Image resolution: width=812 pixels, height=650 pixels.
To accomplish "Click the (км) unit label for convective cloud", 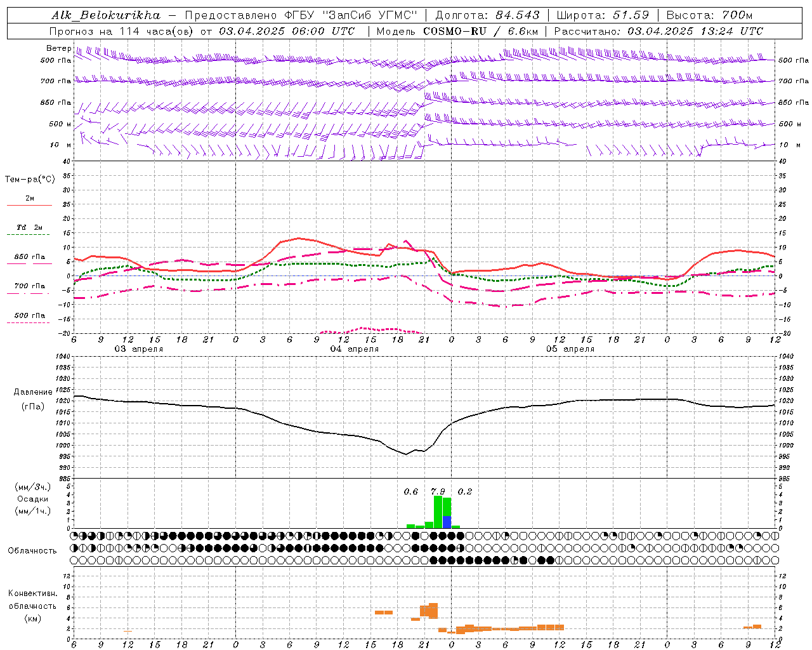I will point(32,618).
